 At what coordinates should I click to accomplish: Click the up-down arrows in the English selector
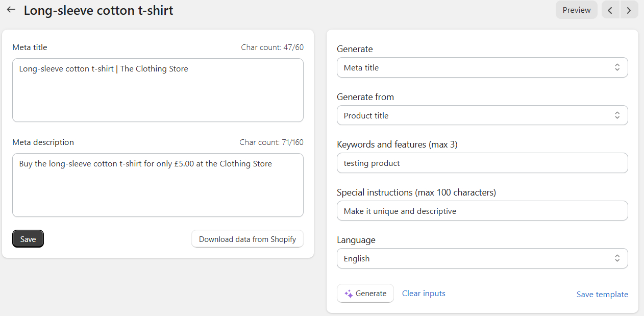pyautogui.click(x=617, y=258)
